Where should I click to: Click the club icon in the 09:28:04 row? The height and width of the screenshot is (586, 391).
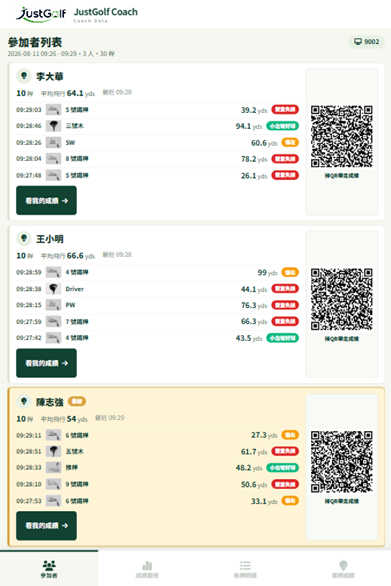pyautogui.click(x=53, y=159)
